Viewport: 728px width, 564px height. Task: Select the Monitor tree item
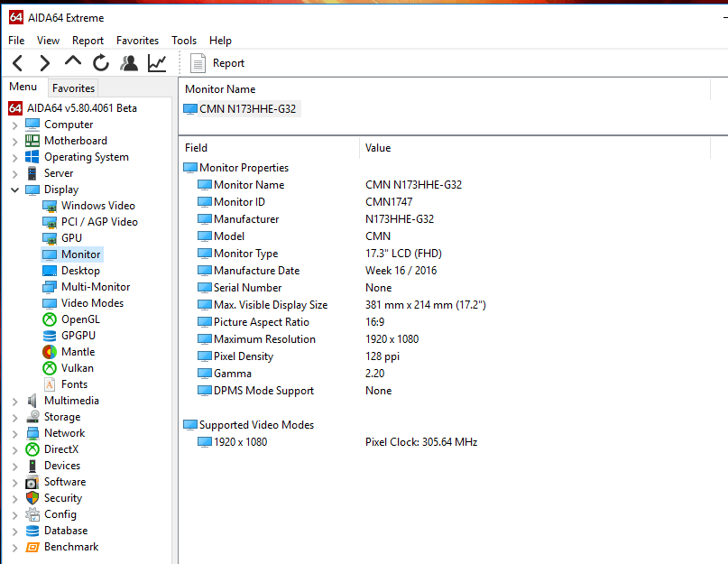[72, 254]
